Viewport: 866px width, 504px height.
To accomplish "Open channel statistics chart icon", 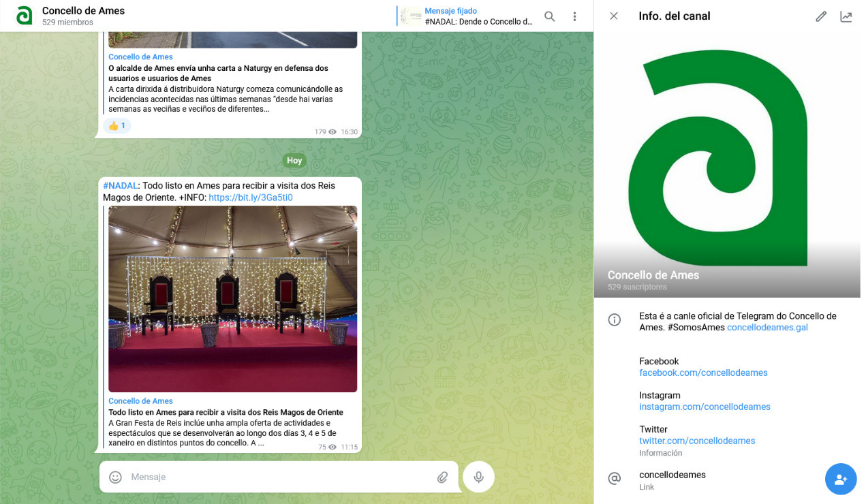I will point(846,16).
